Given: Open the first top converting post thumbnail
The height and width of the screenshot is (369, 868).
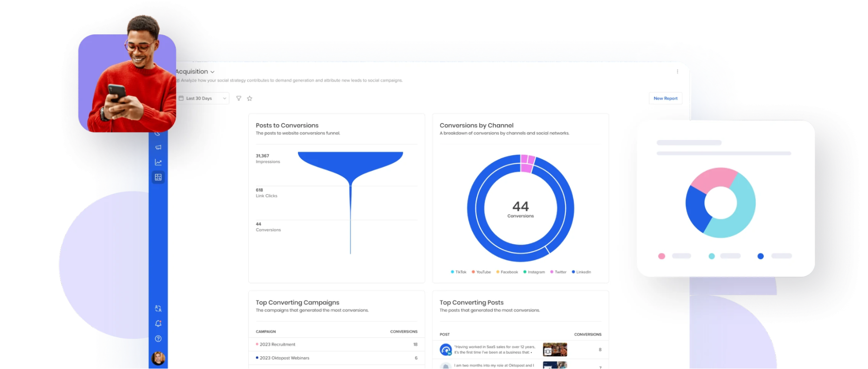Looking at the screenshot, I should point(554,349).
